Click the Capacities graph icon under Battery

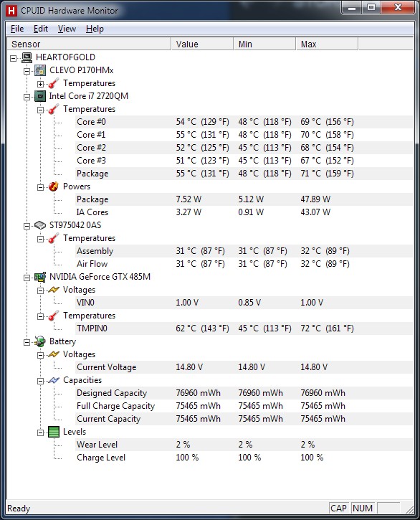(x=54, y=380)
